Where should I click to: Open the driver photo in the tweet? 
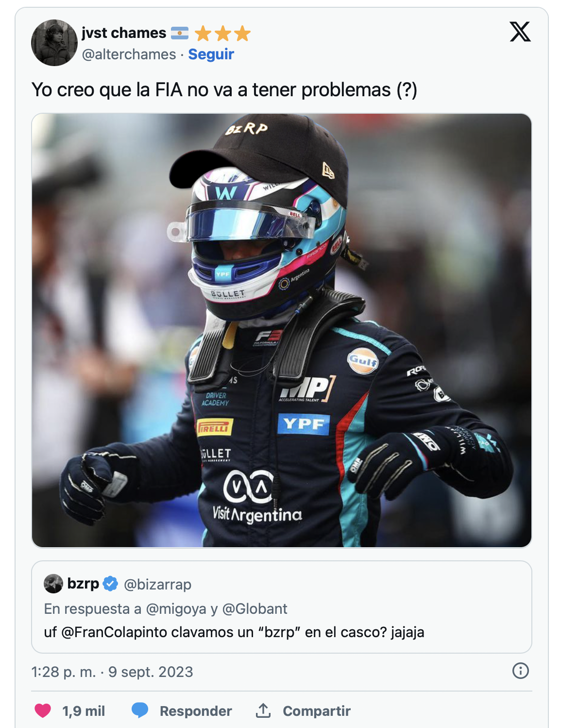pos(282,330)
